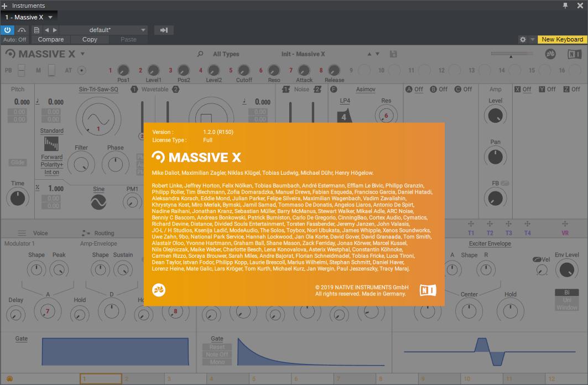Click the automation mode icon beside power
588x385 pixels.
pyautogui.click(x=22, y=30)
